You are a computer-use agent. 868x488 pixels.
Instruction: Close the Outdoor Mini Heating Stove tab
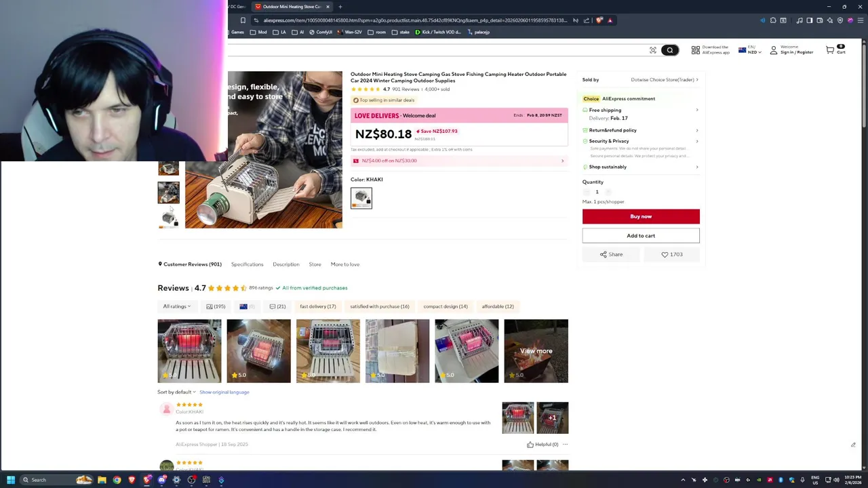tap(328, 7)
